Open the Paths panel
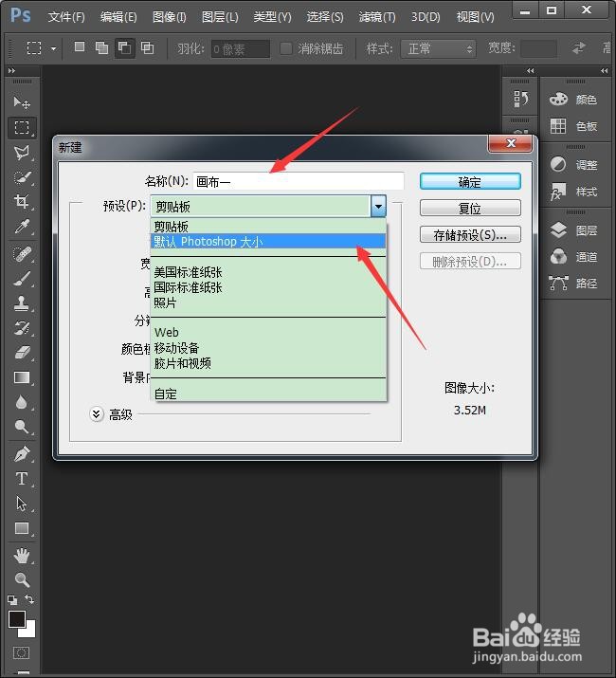 [574, 284]
